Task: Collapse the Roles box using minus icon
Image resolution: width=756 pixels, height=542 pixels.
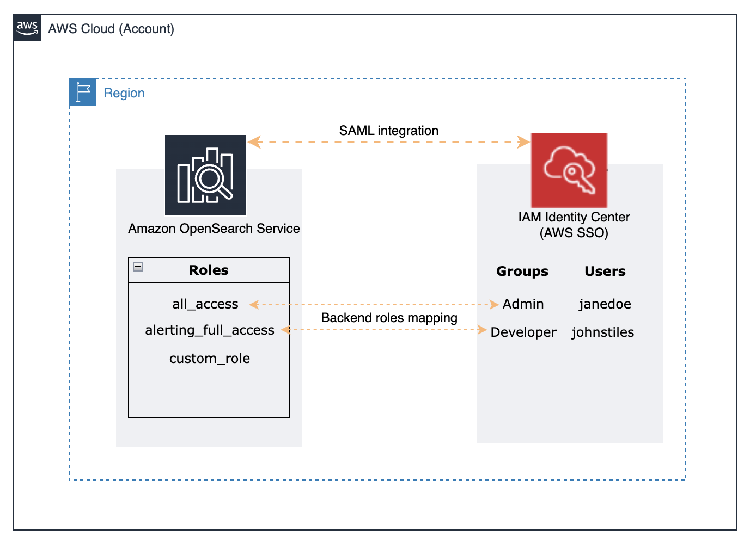Action: [x=138, y=267]
